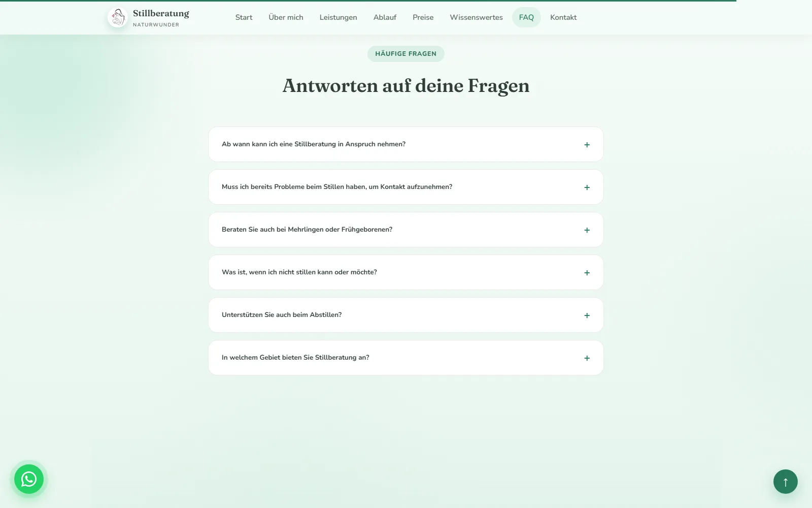Viewport: 812px width, 508px height.
Task: Expand plus icon for 'nicht stillen kann' question
Action: (587, 273)
